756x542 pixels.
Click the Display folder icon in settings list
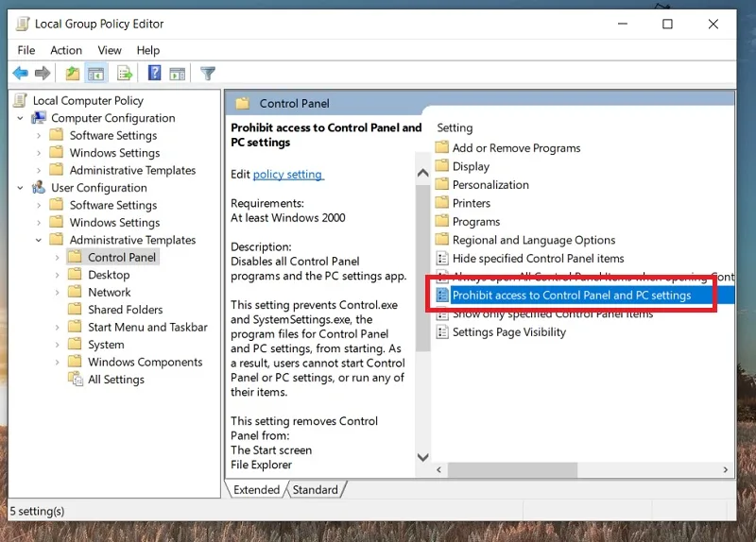point(441,166)
